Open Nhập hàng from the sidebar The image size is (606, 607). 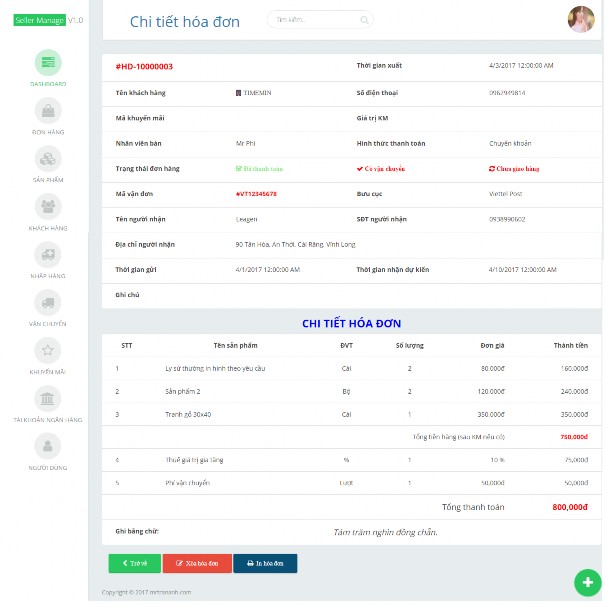point(48,254)
